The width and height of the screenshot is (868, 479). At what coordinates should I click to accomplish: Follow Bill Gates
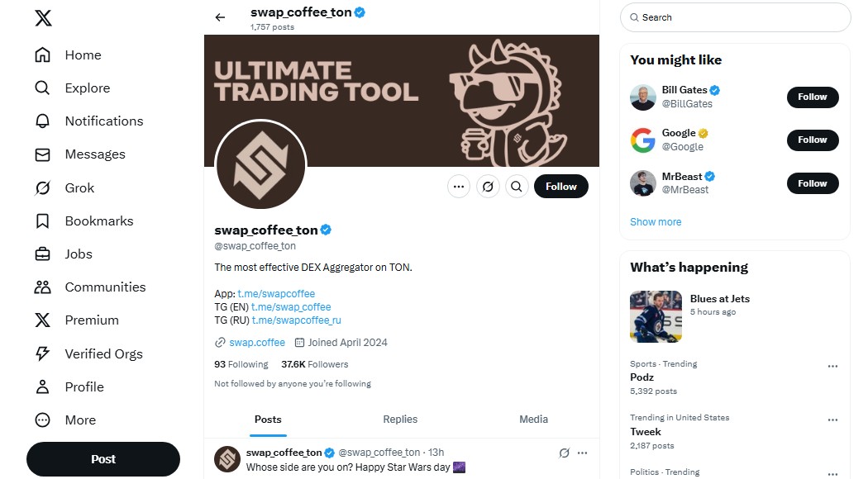(812, 97)
